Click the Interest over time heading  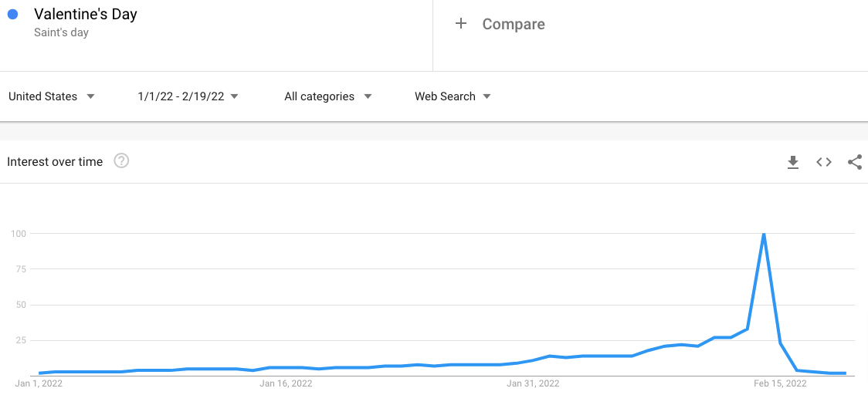55,162
